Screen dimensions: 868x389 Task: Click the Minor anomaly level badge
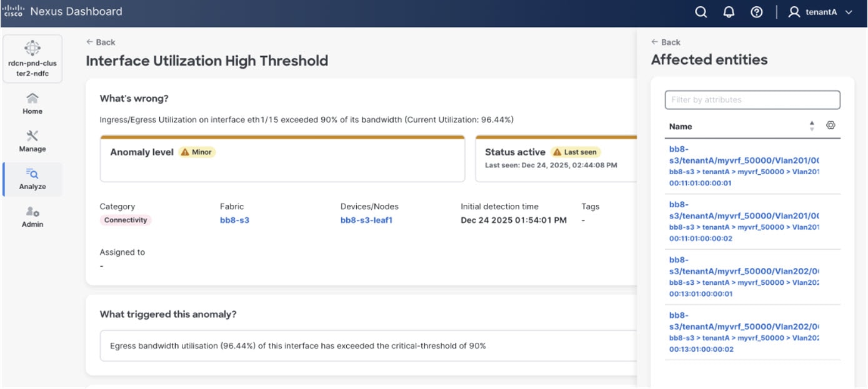[197, 152]
